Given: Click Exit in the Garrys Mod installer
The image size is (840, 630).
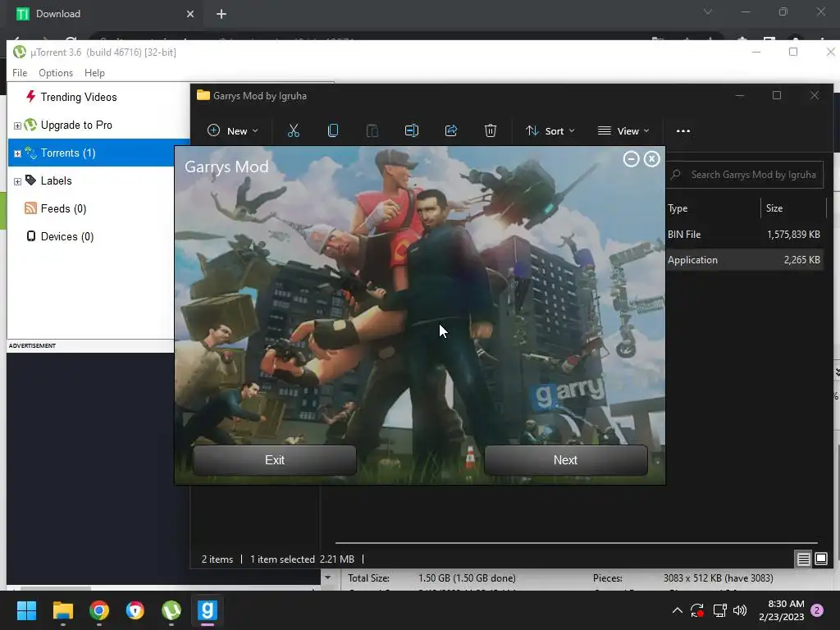Looking at the screenshot, I should pos(274,460).
